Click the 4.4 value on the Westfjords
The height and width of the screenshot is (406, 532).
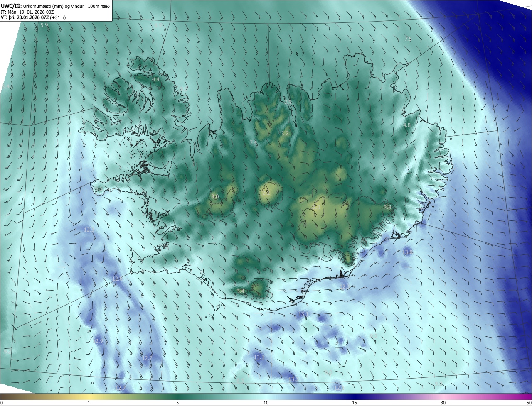(156, 79)
